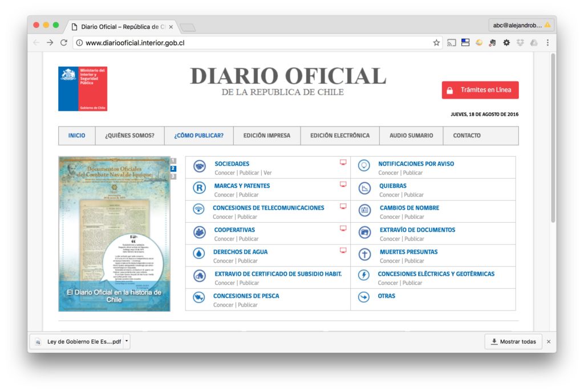Click Conocer under Concesiones de Pesca
This screenshot has width=584, height=392.
(223, 305)
